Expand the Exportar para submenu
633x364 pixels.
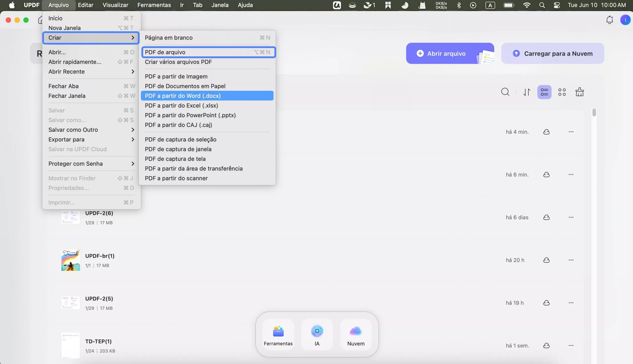[91, 140]
